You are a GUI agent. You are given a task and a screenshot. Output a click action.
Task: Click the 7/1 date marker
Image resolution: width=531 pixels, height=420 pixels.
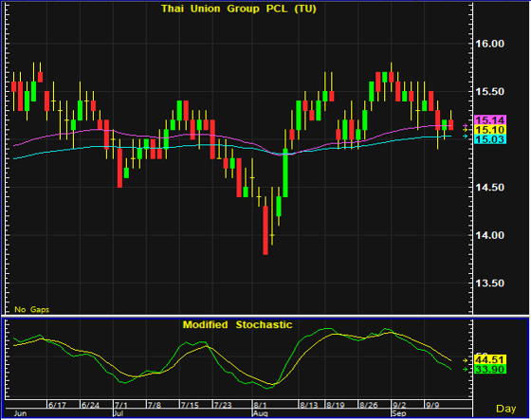121,405
